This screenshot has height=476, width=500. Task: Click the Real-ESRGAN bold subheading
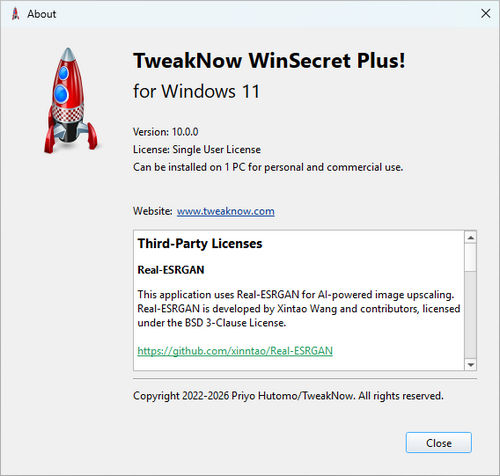(x=171, y=270)
